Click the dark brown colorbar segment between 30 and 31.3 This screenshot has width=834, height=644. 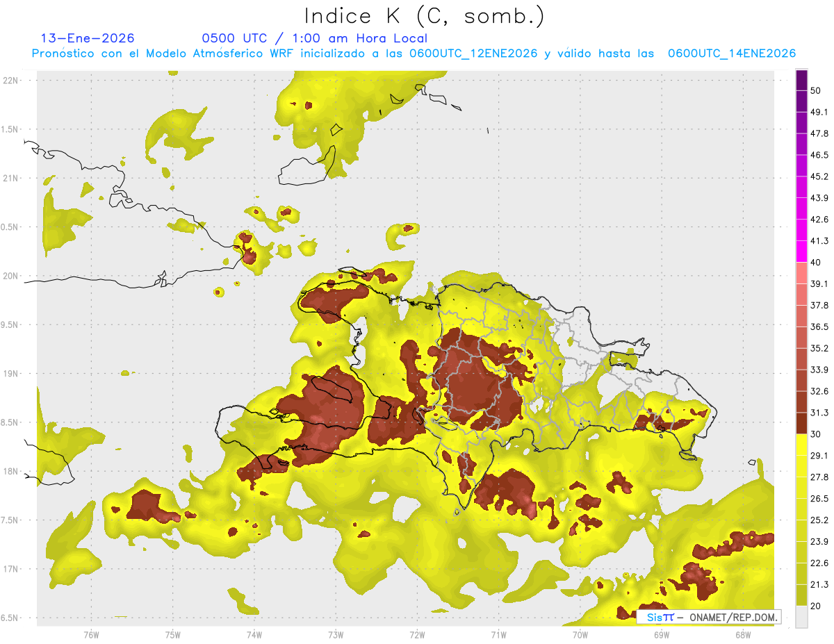click(801, 423)
